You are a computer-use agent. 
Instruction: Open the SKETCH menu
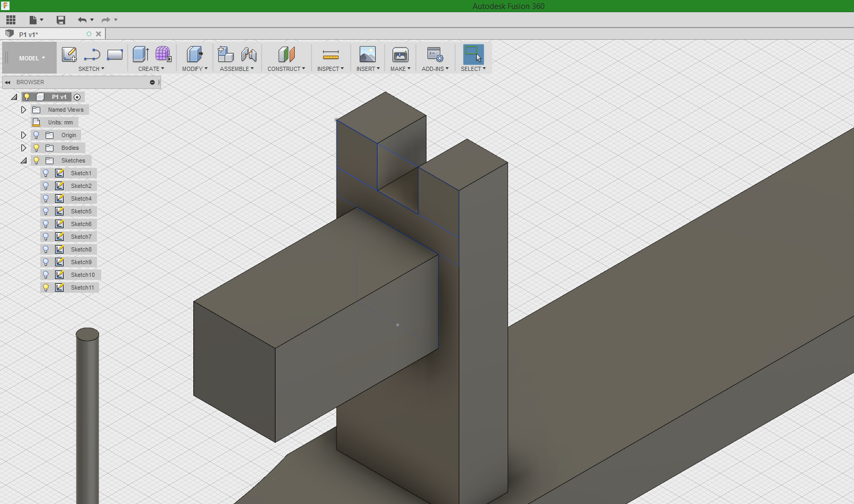point(91,69)
